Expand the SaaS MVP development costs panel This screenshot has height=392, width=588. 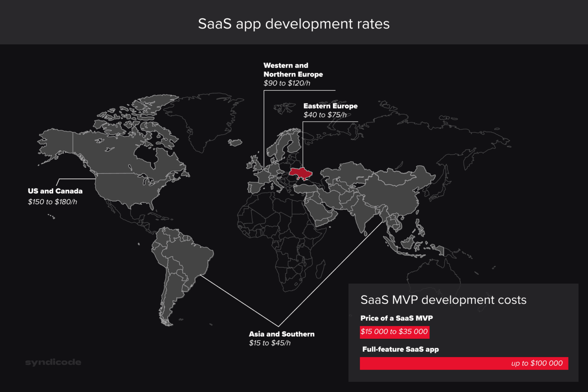pos(443,300)
